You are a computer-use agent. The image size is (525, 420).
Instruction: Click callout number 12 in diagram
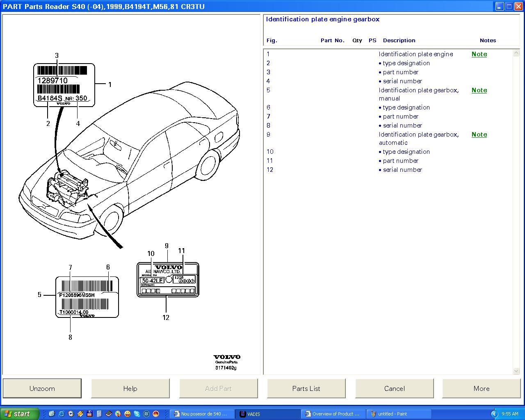[166, 317]
